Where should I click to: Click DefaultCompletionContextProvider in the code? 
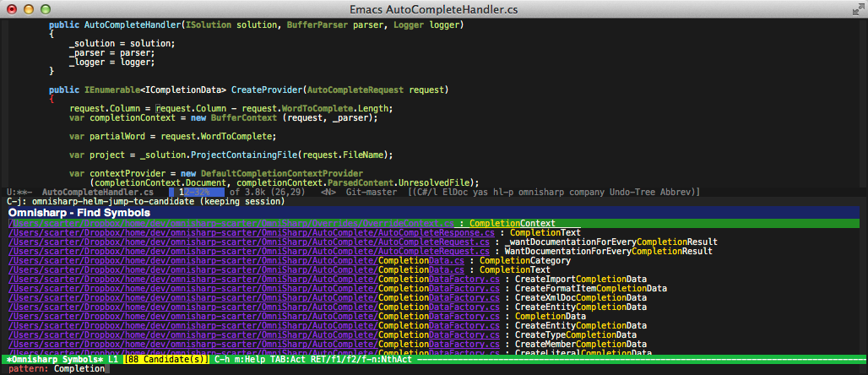[x=282, y=173]
